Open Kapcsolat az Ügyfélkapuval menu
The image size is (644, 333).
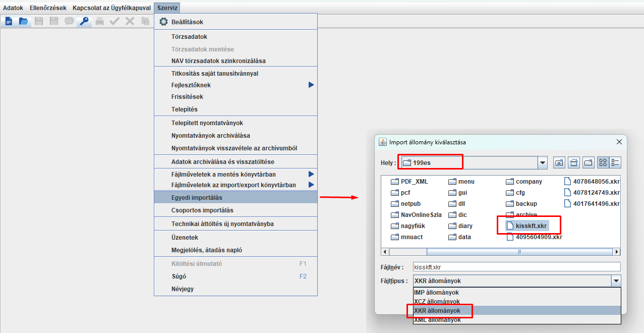[111, 8]
